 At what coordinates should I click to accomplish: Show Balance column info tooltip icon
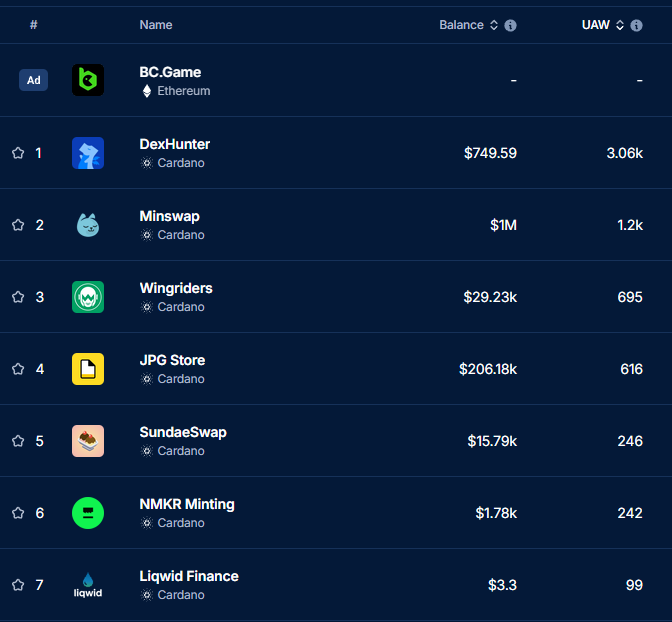coord(510,25)
